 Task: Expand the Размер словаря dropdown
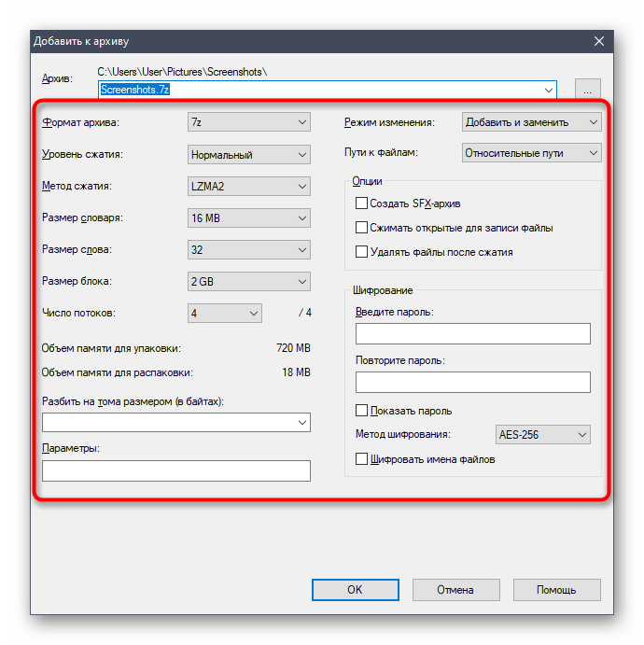(x=249, y=218)
